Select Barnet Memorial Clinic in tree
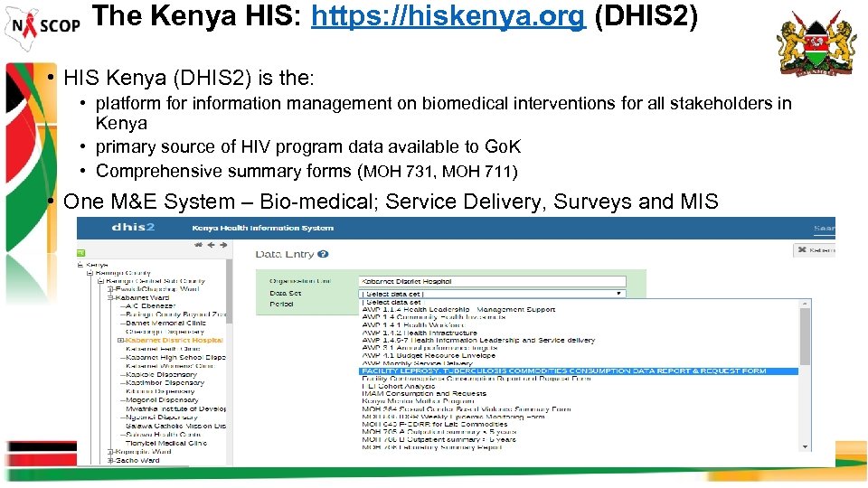The image size is (868, 488). 165,324
